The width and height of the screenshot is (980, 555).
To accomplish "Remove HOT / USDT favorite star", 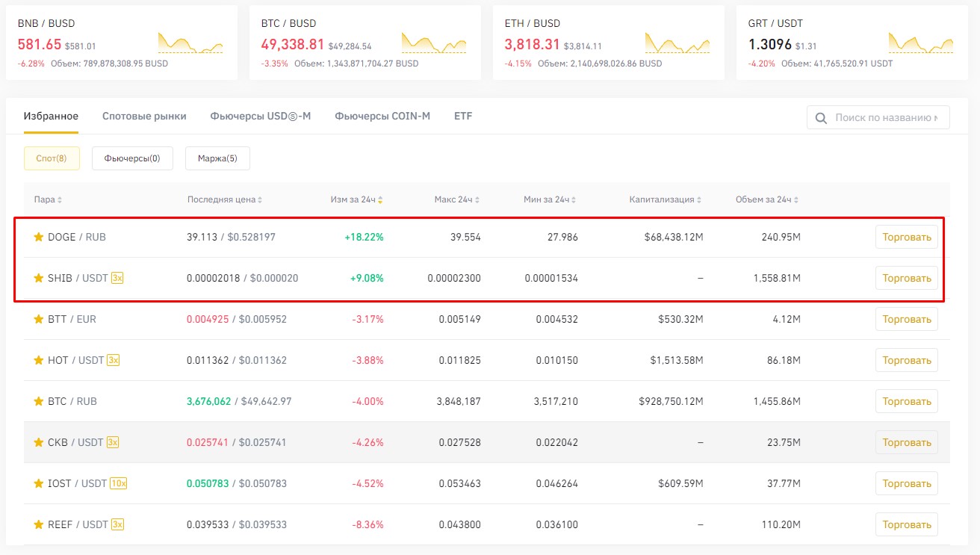I will 39,360.
